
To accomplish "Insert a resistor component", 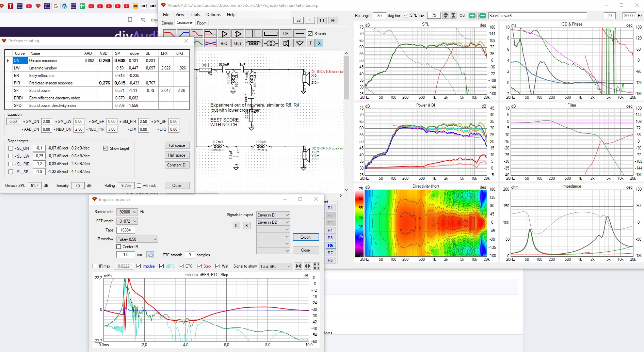I will coord(271,34).
